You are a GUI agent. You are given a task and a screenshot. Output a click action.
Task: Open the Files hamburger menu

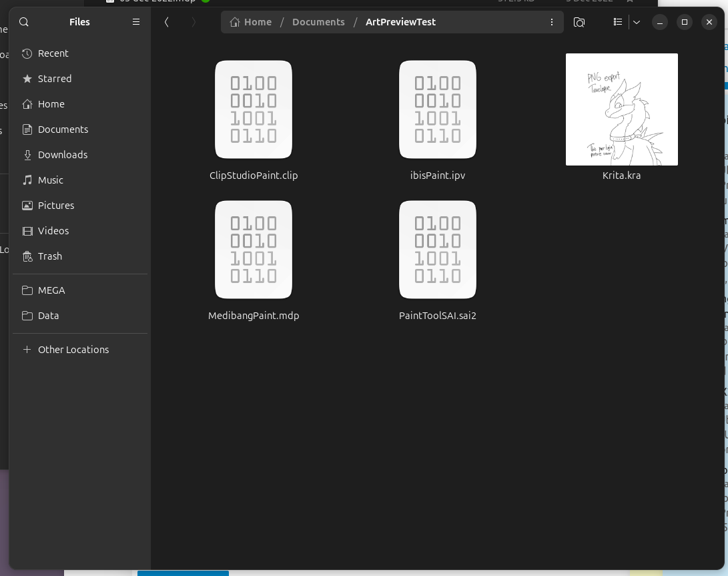coord(136,22)
